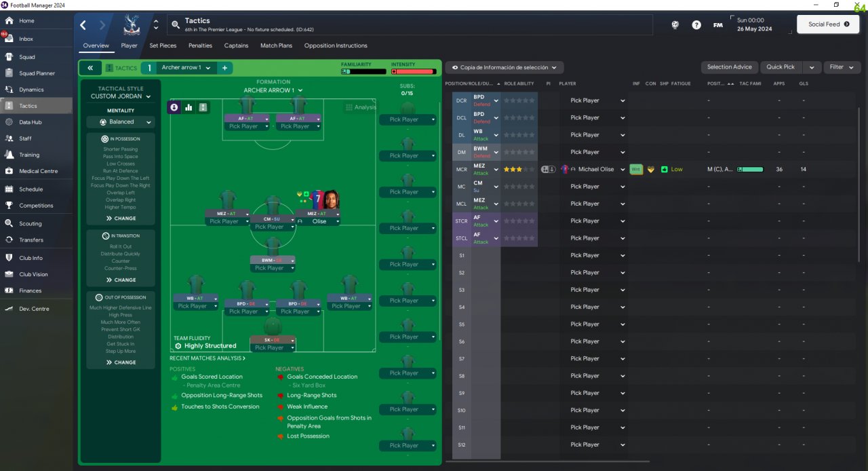The height and width of the screenshot is (471, 868).
Task: Open Medical Centre in sidebar
Action: 9,171
